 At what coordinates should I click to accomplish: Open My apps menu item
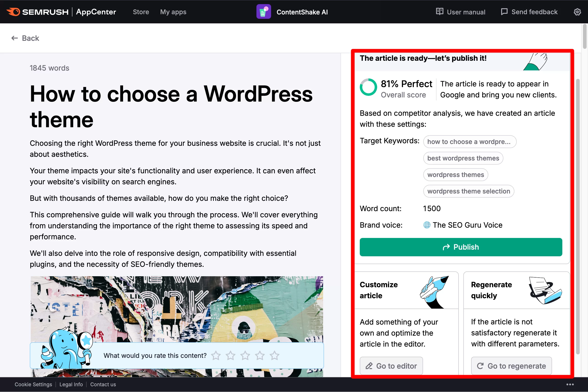pos(173,12)
